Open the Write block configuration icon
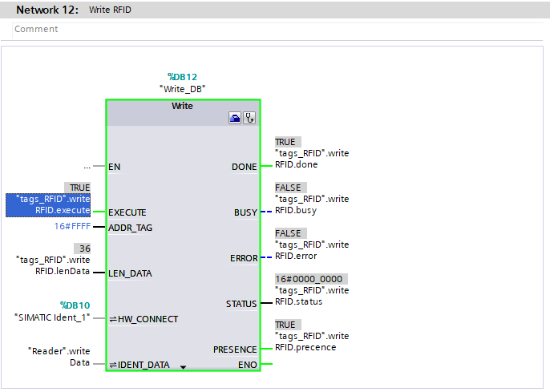Screen dimensions: 550x392 pos(235,117)
